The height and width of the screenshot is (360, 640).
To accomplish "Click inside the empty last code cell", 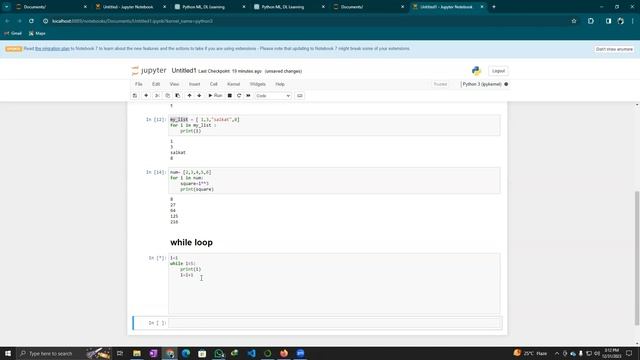I will (334, 323).
